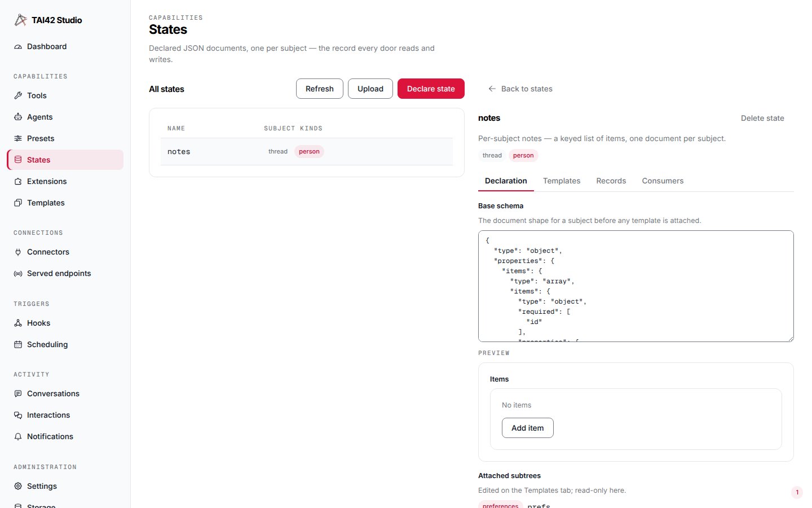This screenshot has height=508, width=812.
Task: Go to Scheduling page
Action: [65, 345]
